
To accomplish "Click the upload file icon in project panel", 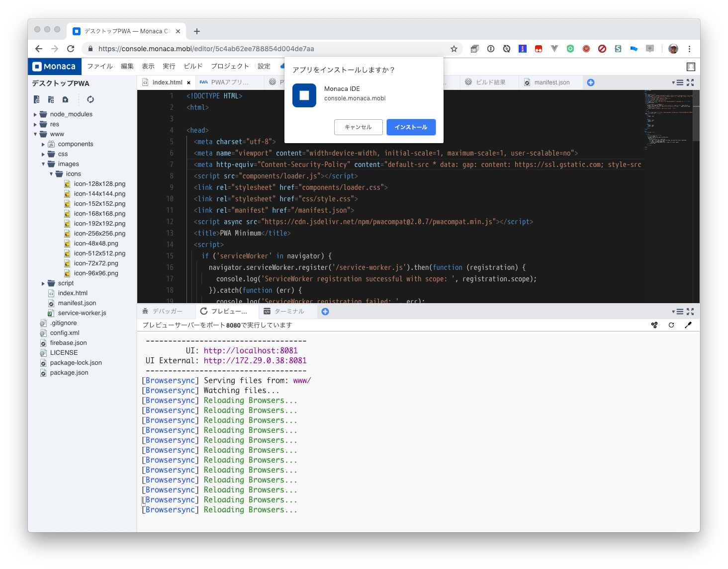I will click(x=65, y=99).
